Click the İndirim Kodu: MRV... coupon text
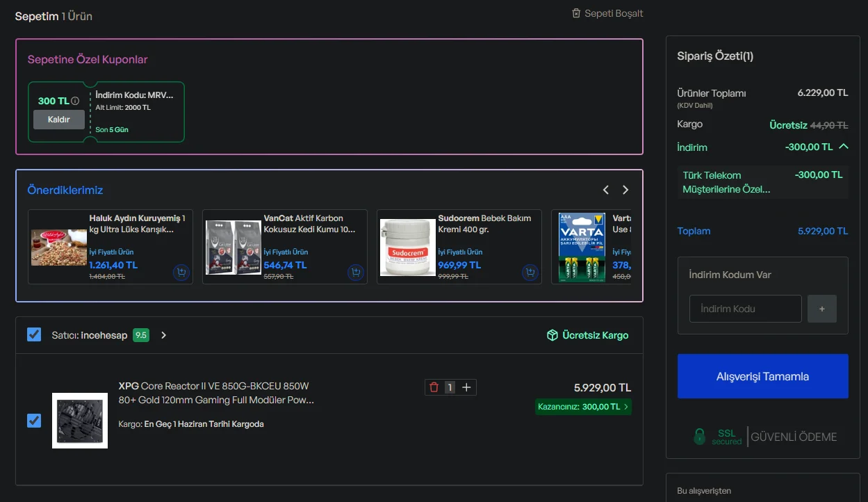Screen dimensions: 868x502 point(135,95)
